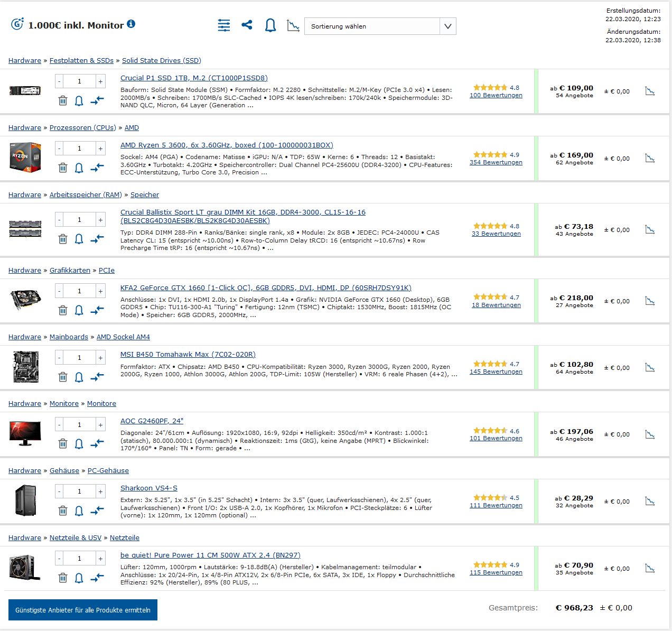Viewport: 672px width, 631px height.
Task: Decrease quantity of KFA2 GeForce GTX 1660
Action: click(x=60, y=291)
